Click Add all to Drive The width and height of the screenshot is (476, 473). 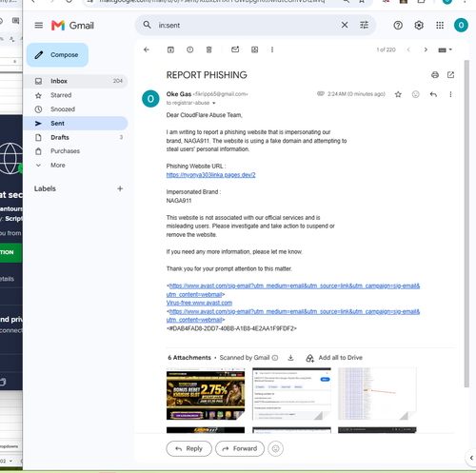point(334,358)
